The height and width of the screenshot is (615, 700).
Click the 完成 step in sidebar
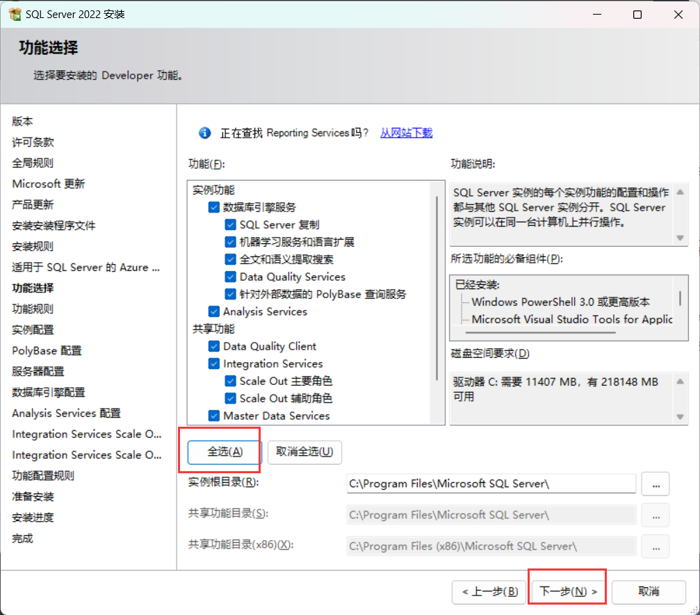(22, 539)
